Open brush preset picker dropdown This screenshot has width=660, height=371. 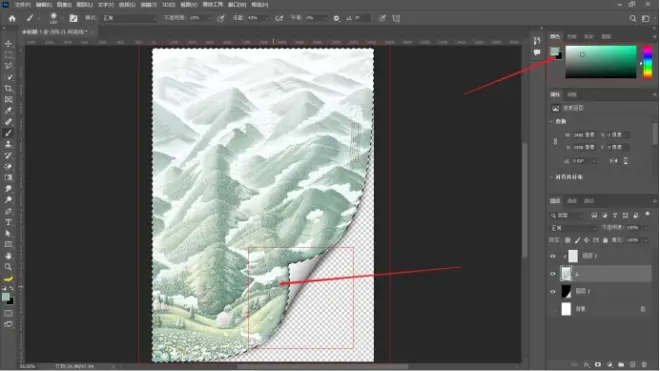[62, 19]
